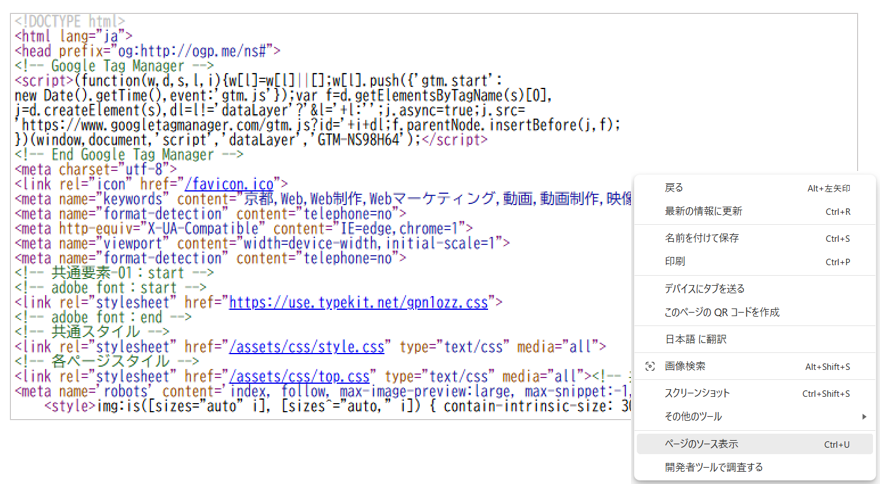Click the Ctrl+U shortcut label
Screen dimensions: 887x495
(x=837, y=445)
